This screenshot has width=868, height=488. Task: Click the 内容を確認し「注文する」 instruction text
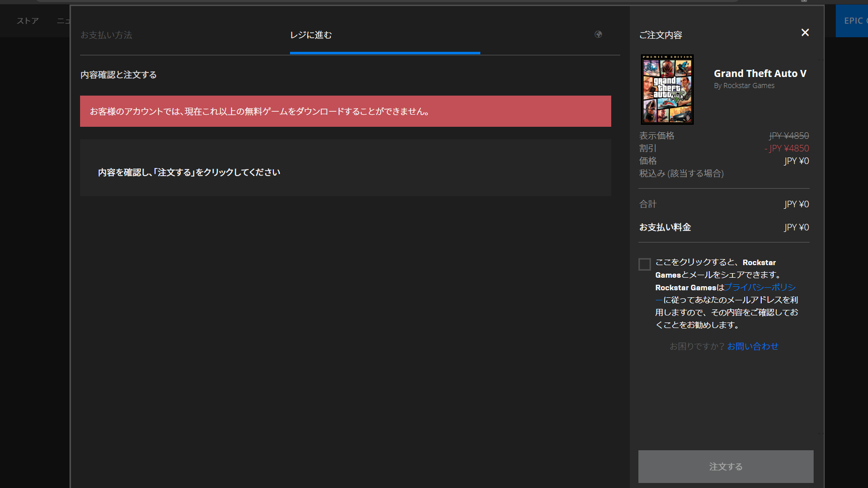coord(189,172)
